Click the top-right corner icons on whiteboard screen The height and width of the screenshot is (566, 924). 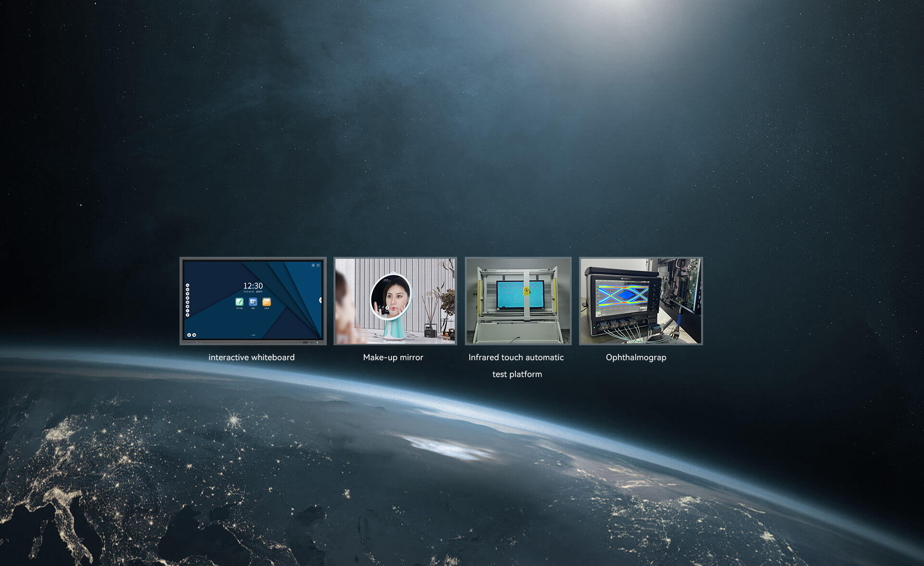point(315,265)
